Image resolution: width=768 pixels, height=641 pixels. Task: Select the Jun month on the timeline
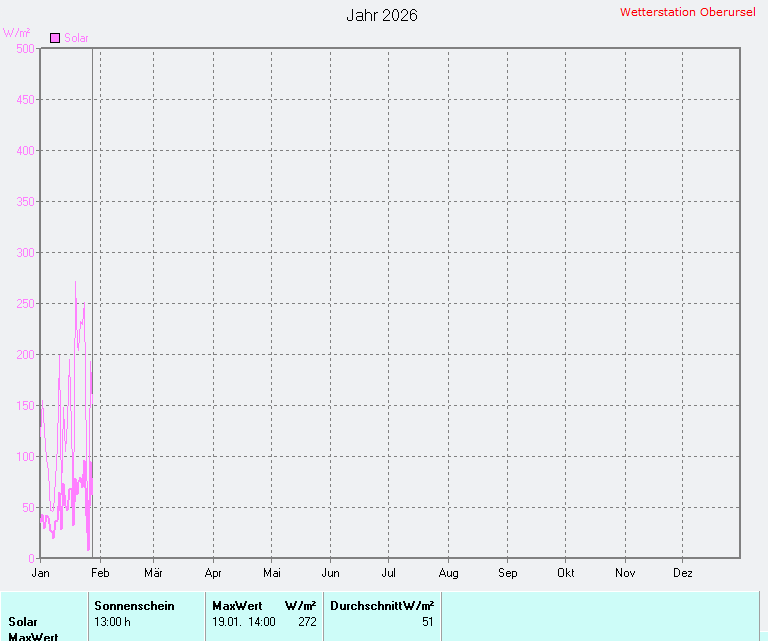[x=330, y=573]
